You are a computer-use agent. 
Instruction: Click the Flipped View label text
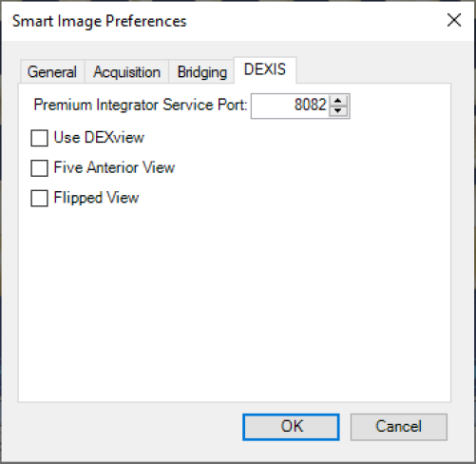[96, 198]
